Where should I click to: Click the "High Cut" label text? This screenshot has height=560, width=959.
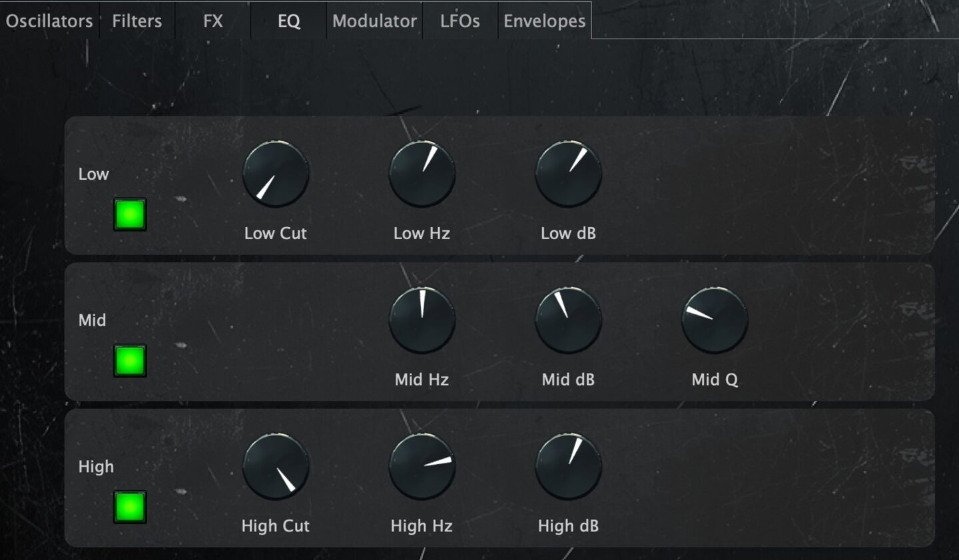(276, 526)
